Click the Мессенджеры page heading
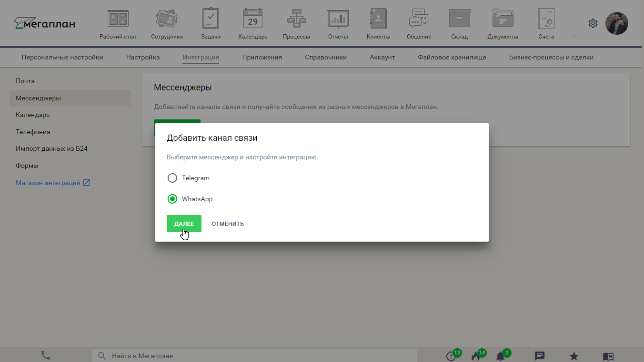Image resolution: width=644 pixels, height=362 pixels. [183, 88]
